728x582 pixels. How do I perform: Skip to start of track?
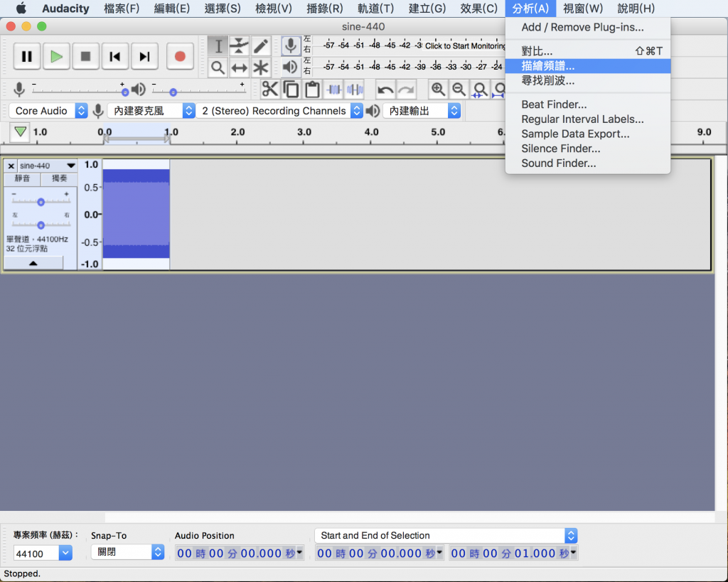pos(114,57)
